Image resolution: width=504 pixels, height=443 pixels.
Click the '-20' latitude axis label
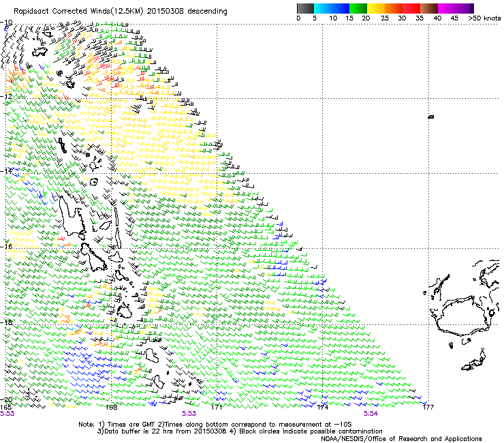pyautogui.click(x=6, y=399)
